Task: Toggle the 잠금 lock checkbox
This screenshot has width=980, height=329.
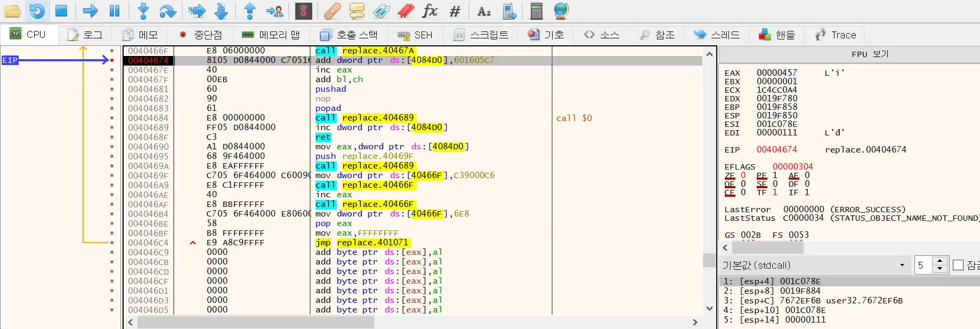Action: 958,265
